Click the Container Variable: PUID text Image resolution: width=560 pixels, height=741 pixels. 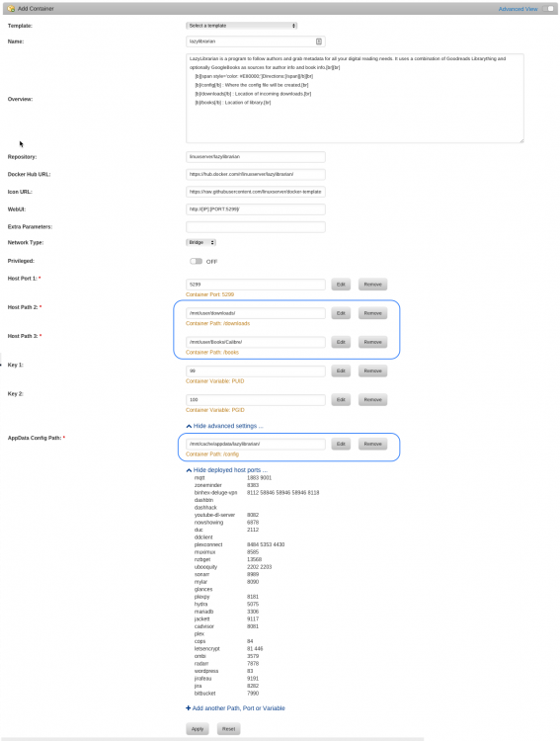(215, 381)
